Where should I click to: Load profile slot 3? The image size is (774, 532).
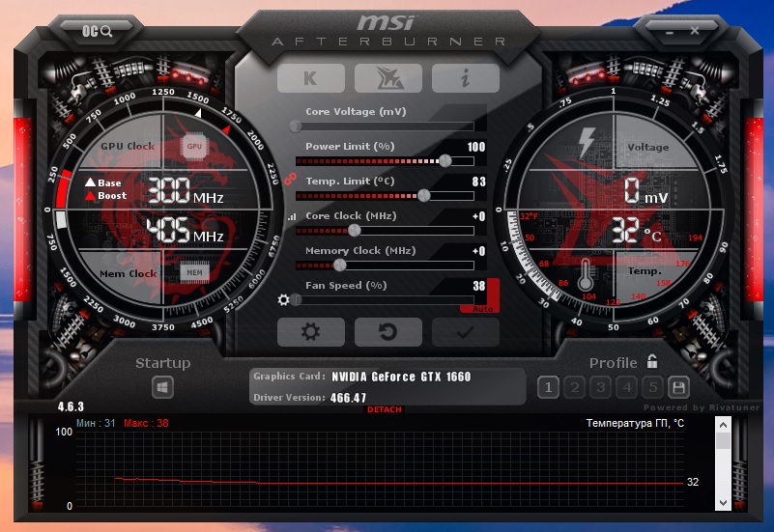point(600,387)
